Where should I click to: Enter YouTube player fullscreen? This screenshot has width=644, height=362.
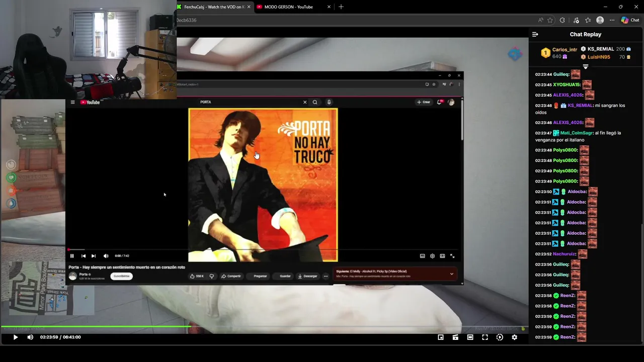pos(452,256)
